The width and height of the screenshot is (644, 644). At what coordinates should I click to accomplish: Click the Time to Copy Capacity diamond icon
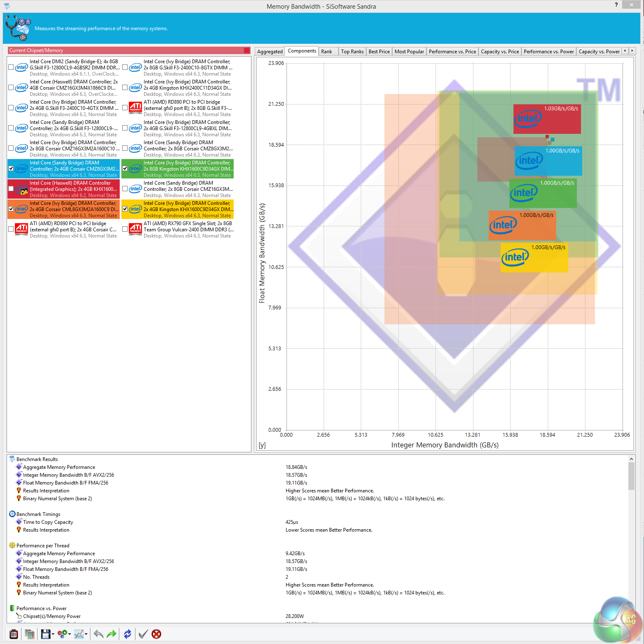click(x=19, y=522)
